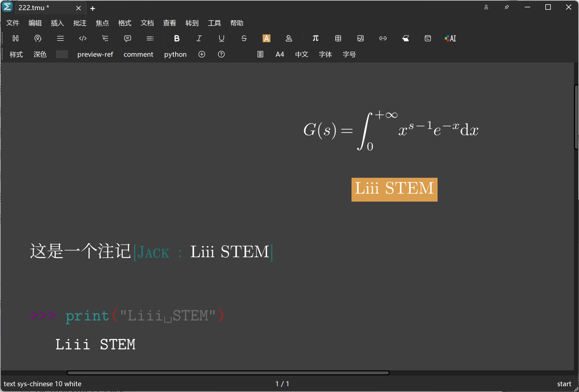The image size is (579, 392).
Task: Click the preview-ref package button
Action: tap(95, 54)
